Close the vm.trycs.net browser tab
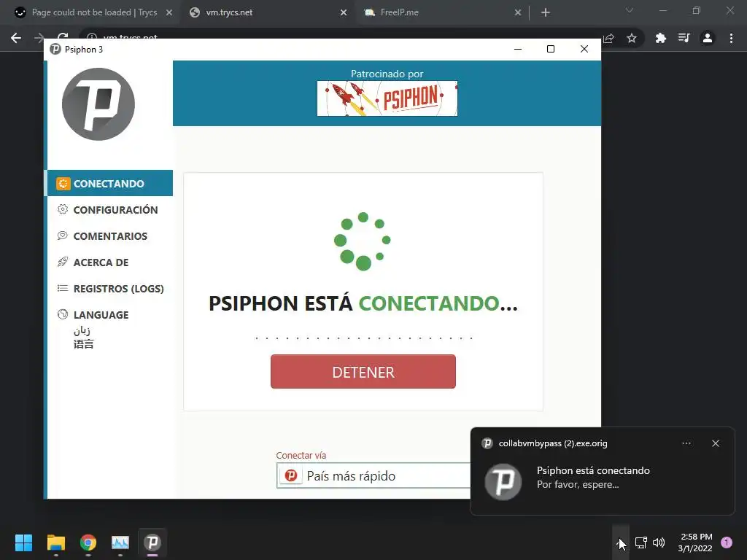Image resolution: width=747 pixels, height=560 pixels. 344,13
